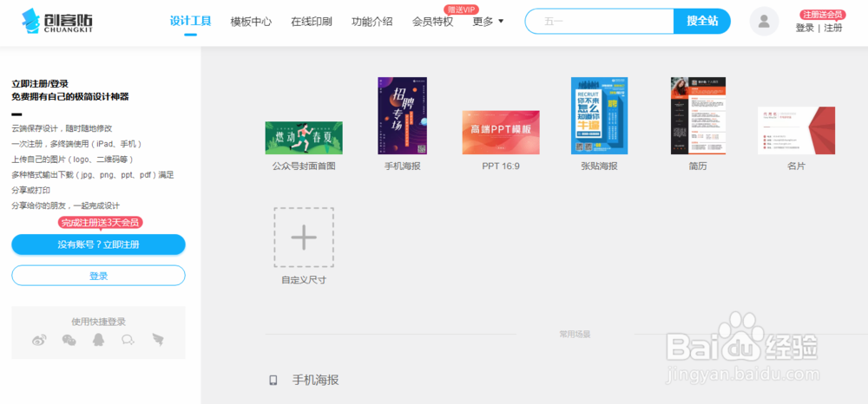Click the PPT 16:9 caption text

[x=501, y=166]
